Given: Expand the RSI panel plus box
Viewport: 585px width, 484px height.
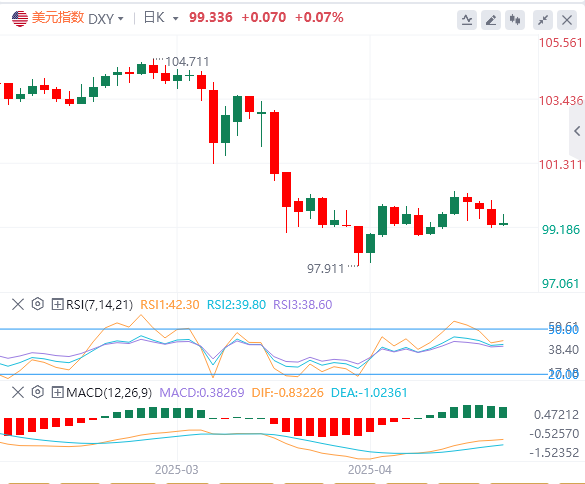Looking at the screenshot, I should click(57, 305).
